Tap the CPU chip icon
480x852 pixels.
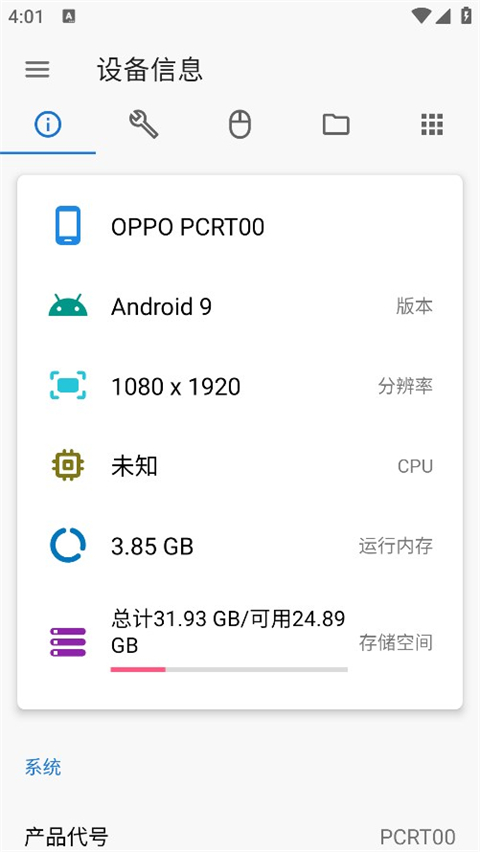pyautogui.click(x=68, y=465)
